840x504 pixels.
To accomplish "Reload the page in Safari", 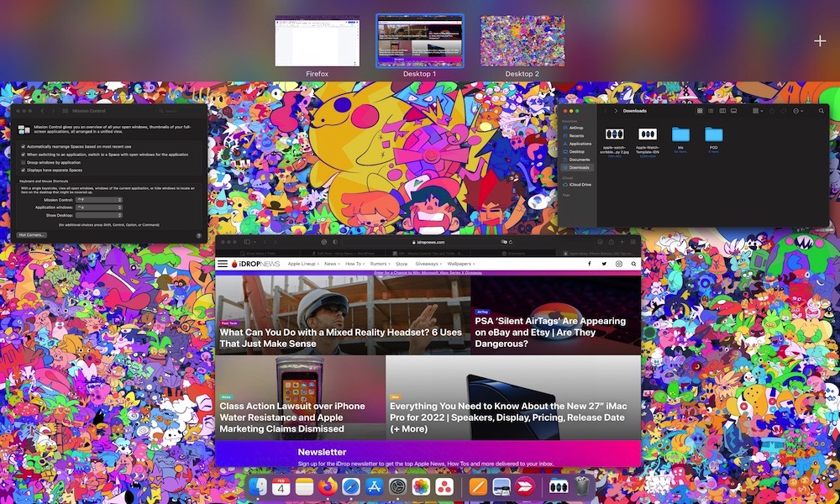I will point(511,242).
